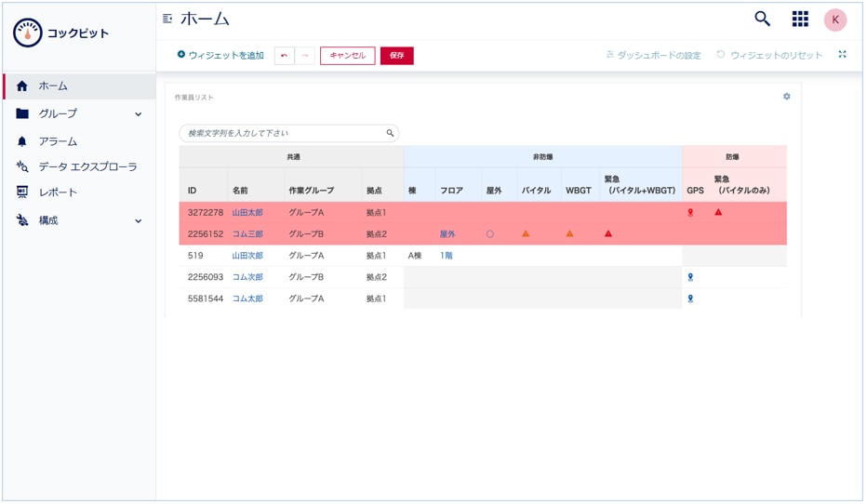Viewport: 867px width, 504px height.
Task: Click the 作業員リスト widget title
Action: [x=193, y=98]
